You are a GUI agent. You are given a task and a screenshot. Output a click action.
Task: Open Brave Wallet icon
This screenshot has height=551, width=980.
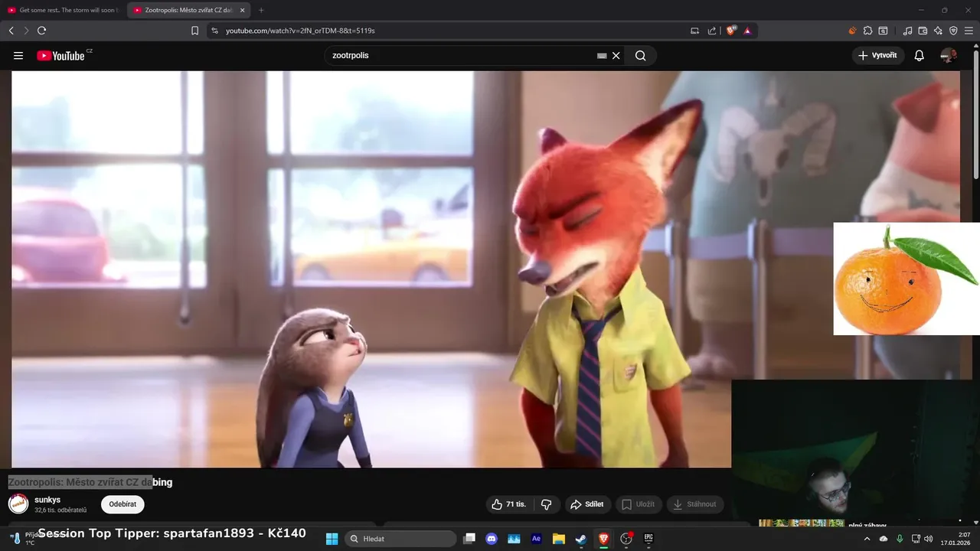point(923,31)
